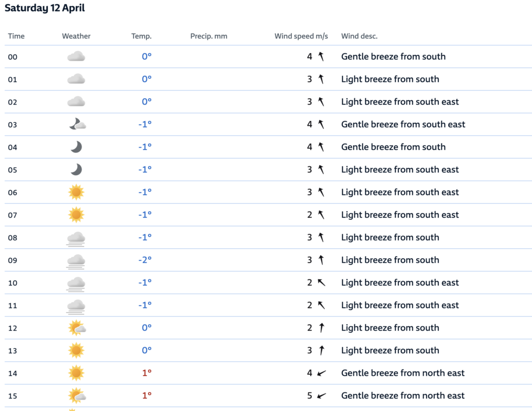The height and width of the screenshot is (411, 532).
Task: Click the sun icon at 13
Action: coord(76,351)
